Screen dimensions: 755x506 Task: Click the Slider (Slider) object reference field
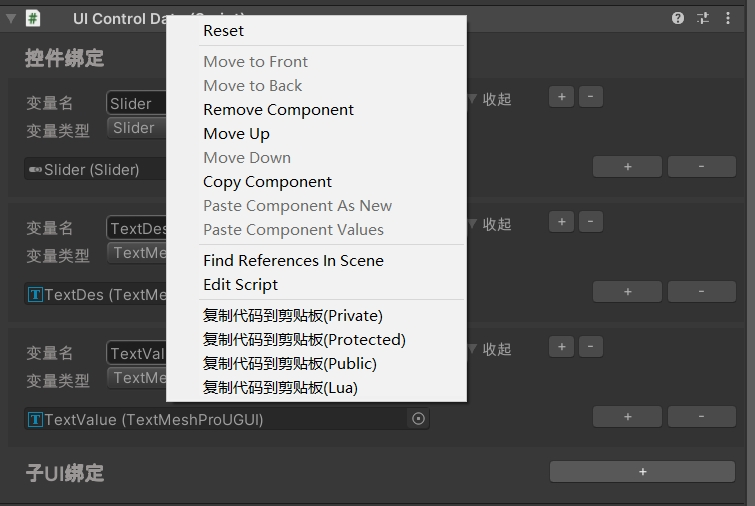coord(95,169)
